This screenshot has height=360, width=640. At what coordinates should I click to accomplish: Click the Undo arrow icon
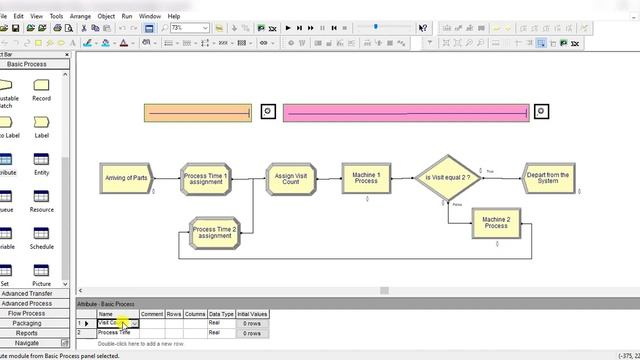pyautogui.click(x=122, y=28)
